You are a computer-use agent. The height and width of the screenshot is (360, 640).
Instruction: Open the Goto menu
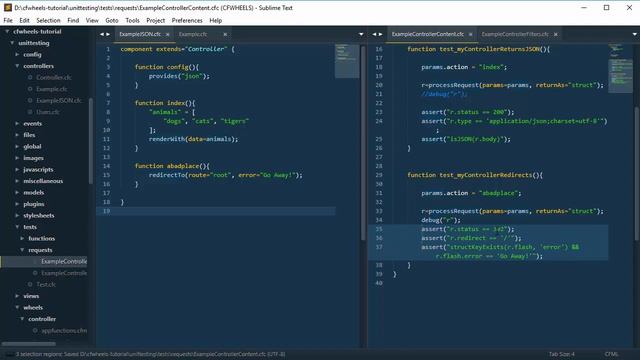pos(111,20)
